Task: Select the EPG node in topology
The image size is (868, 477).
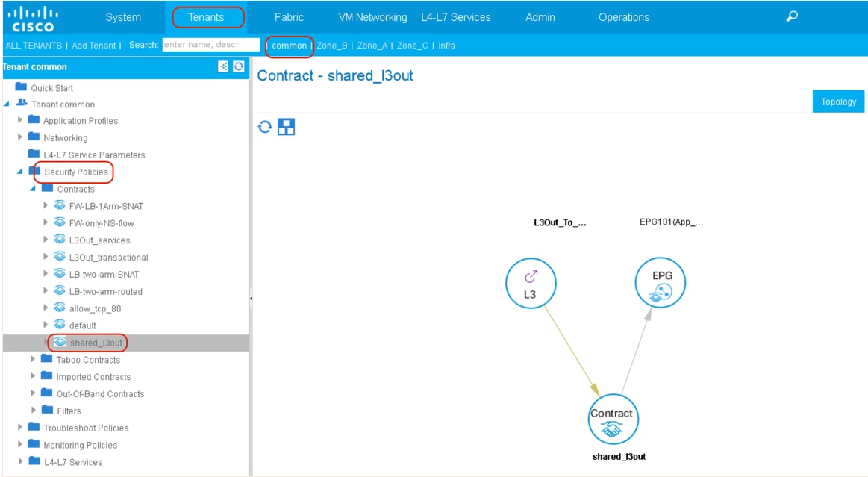Action: click(661, 283)
